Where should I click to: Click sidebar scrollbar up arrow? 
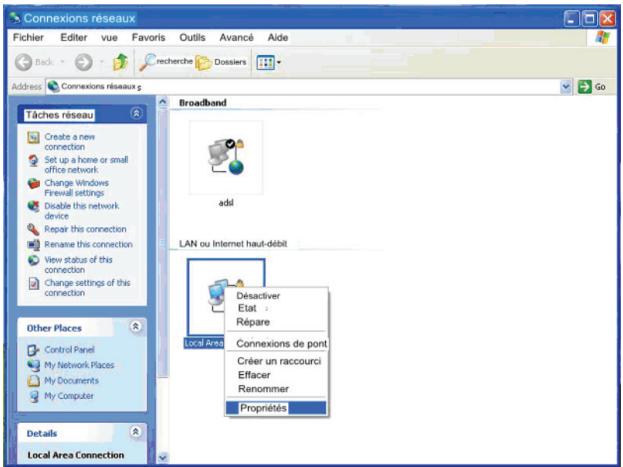[163, 103]
